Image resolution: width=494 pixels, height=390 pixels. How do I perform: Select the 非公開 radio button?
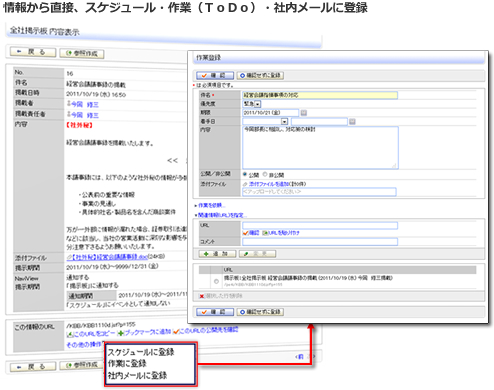coord(265,174)
